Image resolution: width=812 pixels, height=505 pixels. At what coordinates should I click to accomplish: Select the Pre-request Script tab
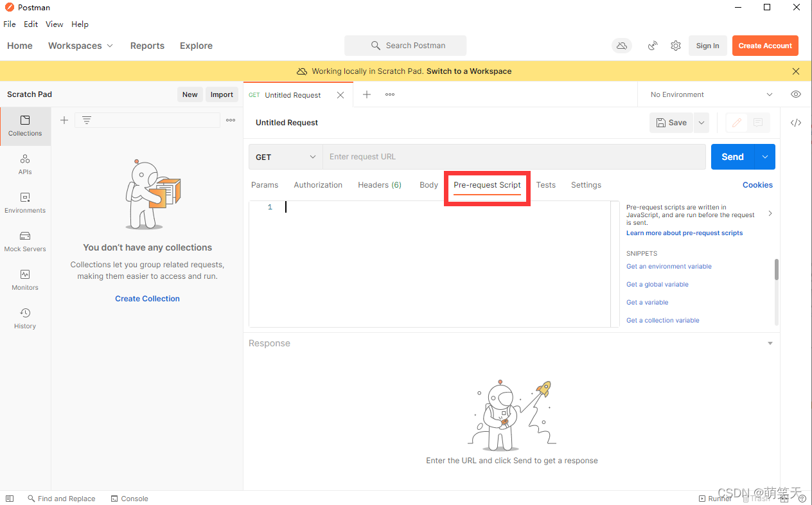(487, 185)
